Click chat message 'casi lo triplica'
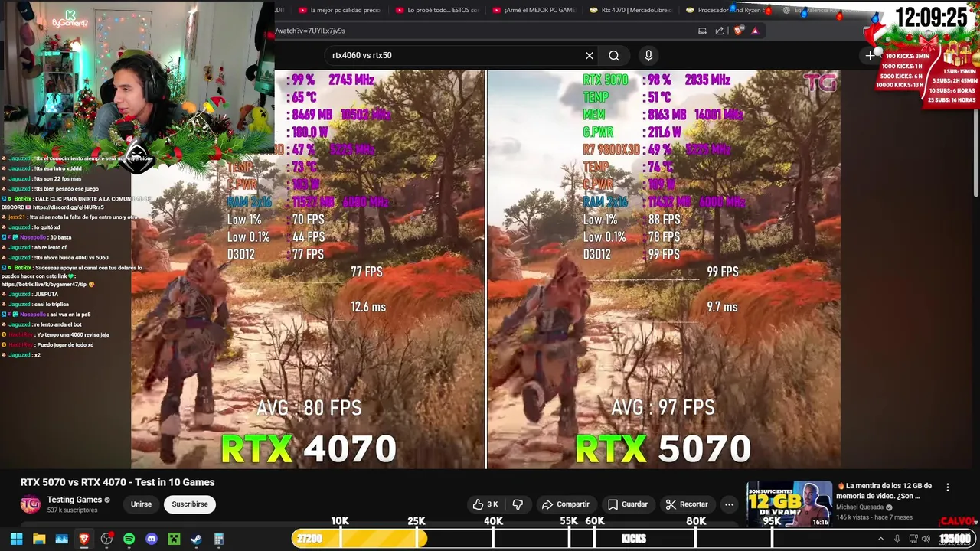This screenshot has height=551, width=980. click(52, 305)
